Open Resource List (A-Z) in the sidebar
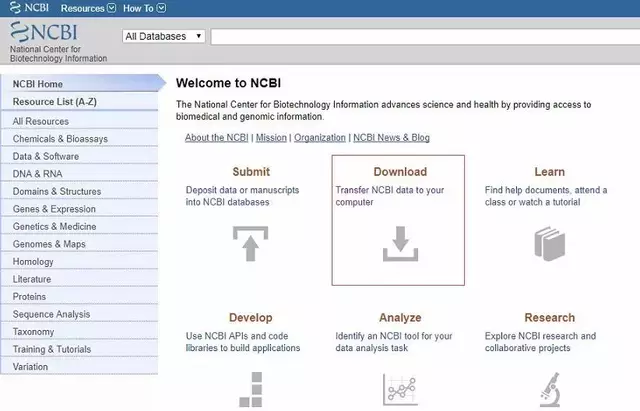 point(80,102)
